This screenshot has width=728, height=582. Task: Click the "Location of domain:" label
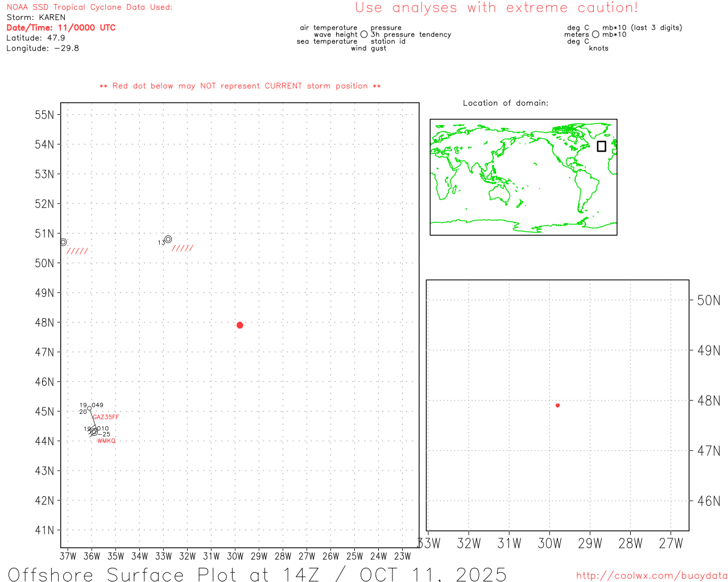[x=506, y=103]
